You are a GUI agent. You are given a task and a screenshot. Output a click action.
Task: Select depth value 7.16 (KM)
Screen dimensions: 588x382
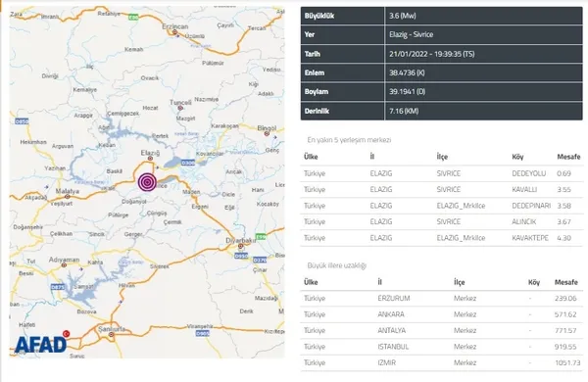(404, 111)
